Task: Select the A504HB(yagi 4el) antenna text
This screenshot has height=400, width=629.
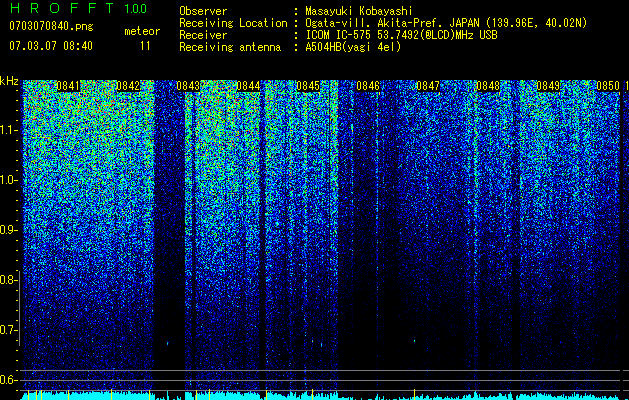Action: click(x=353, y=47)
